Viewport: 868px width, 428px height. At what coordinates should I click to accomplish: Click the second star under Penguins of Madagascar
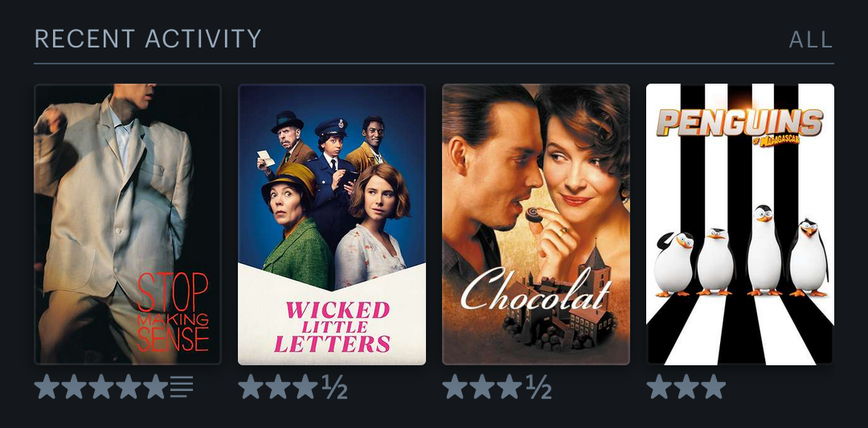point(686,386)
